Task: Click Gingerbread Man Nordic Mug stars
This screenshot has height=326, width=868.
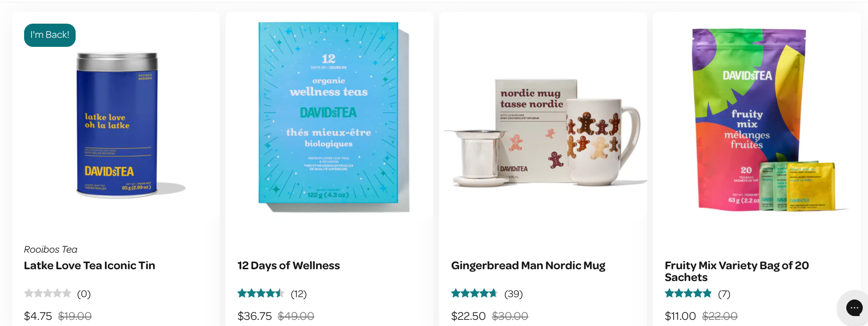Action: [474, 293]
